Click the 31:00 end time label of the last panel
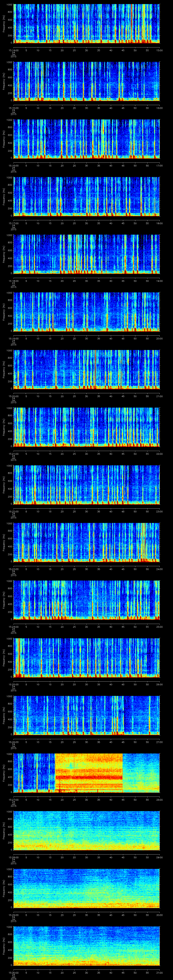 [x=159, y=973]
